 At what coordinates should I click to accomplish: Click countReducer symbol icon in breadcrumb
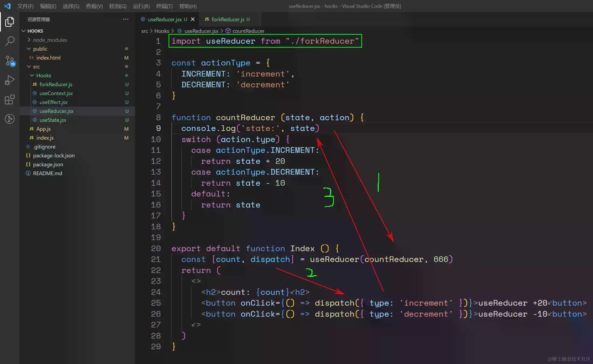228,31
